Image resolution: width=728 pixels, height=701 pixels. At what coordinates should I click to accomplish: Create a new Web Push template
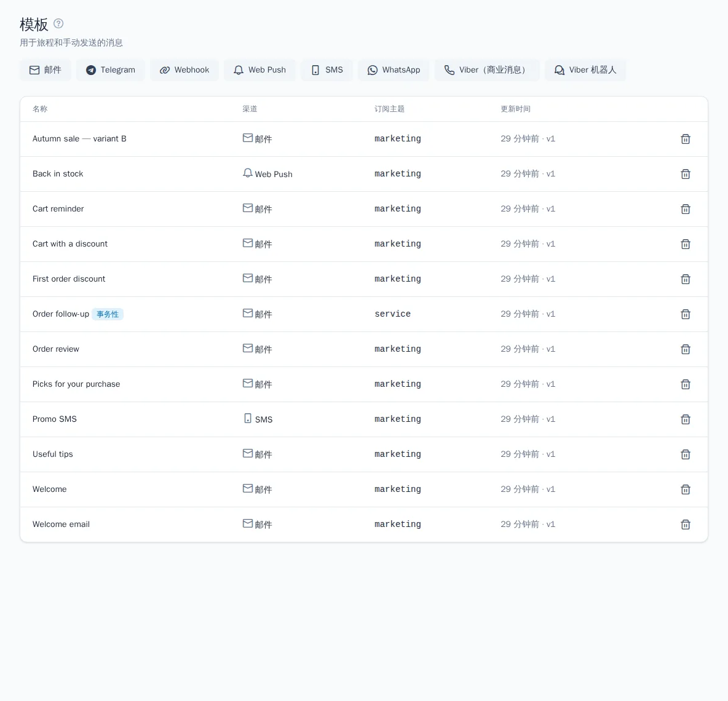(259, 70)
